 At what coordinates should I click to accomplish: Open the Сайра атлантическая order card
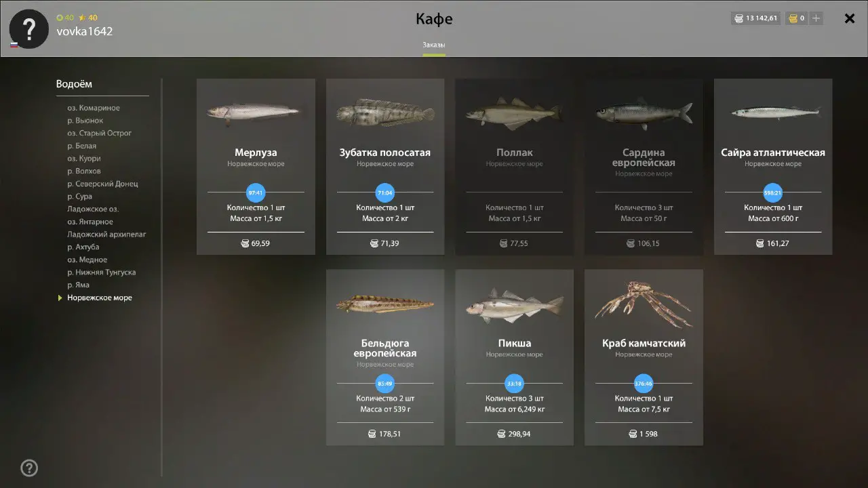[x=773, y=167]
